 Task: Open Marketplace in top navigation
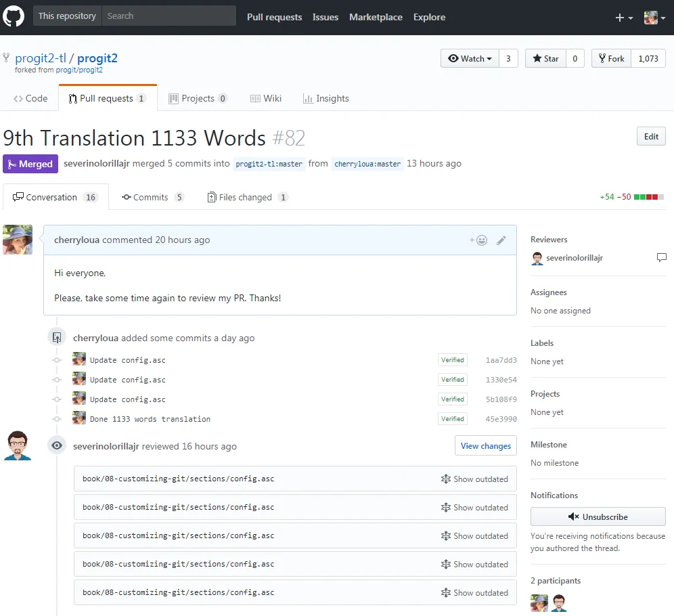pos(376,17)
